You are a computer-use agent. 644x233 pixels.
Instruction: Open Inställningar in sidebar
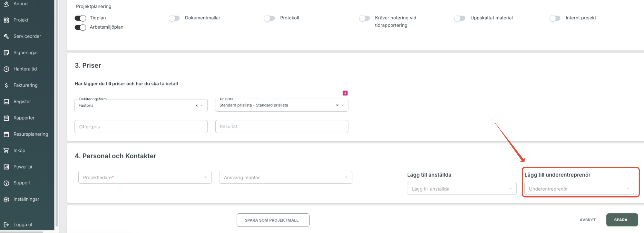(x=26, y=199)
